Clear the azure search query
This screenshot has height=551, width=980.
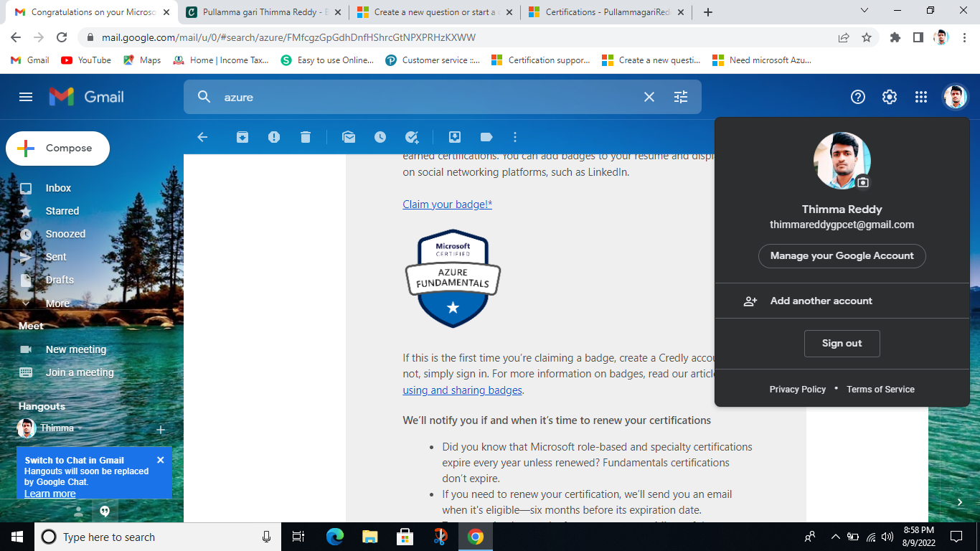tap(649, 96)
